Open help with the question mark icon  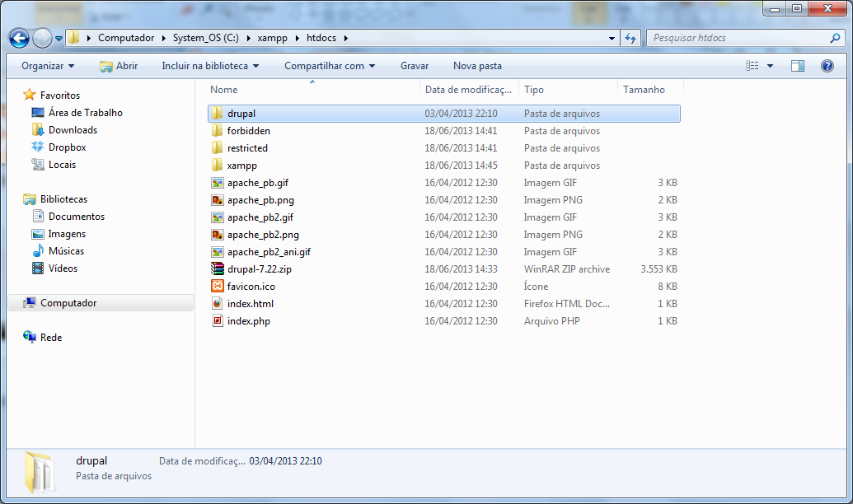pyautogui.click(x=827, y=66)
